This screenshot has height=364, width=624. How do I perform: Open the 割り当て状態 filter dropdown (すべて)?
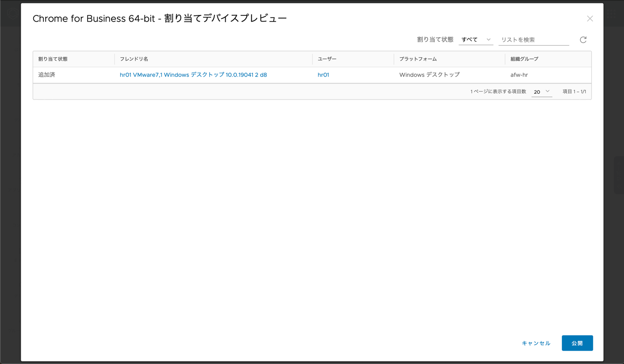pyautogui.click(x=476, y=40)
